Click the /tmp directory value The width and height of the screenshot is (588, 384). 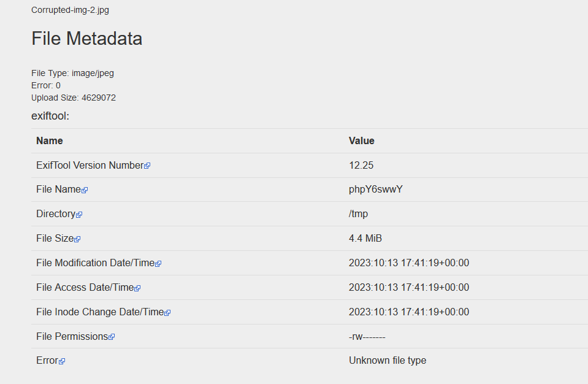[x=358, y=213]
